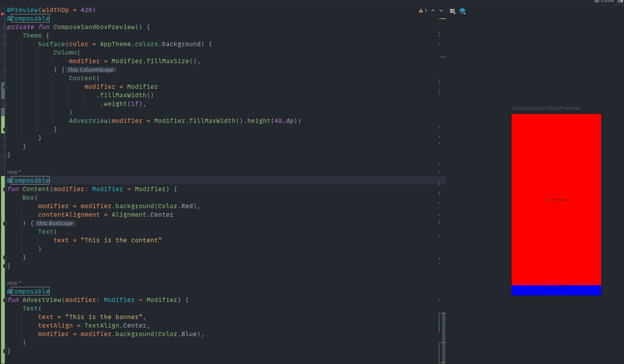This screenshot has width=624, height=364.
Task: Jump to previous highlighted problem arrow
Action: tap(433, 11)
